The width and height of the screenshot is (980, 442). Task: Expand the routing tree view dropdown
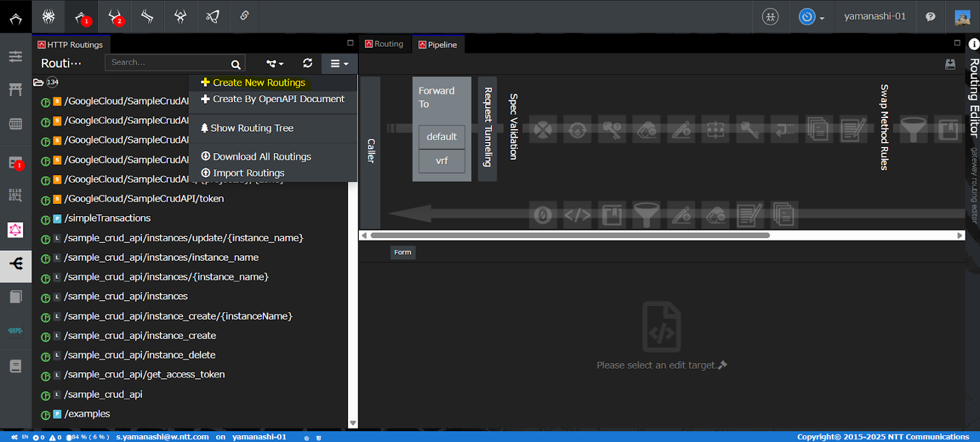(x=275, y=63)
